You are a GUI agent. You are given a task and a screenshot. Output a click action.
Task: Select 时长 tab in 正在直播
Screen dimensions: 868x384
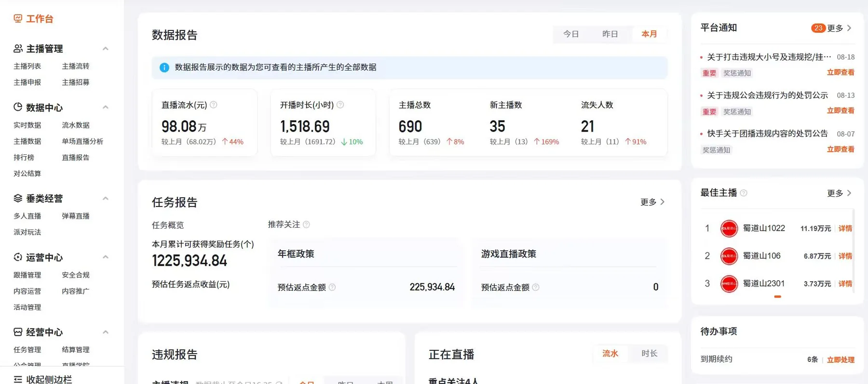click(x=649, y=354)
